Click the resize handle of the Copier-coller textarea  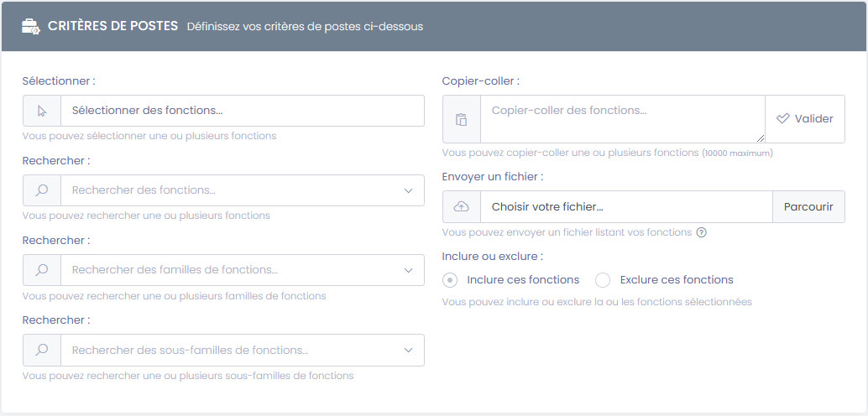tap(761, 138)
